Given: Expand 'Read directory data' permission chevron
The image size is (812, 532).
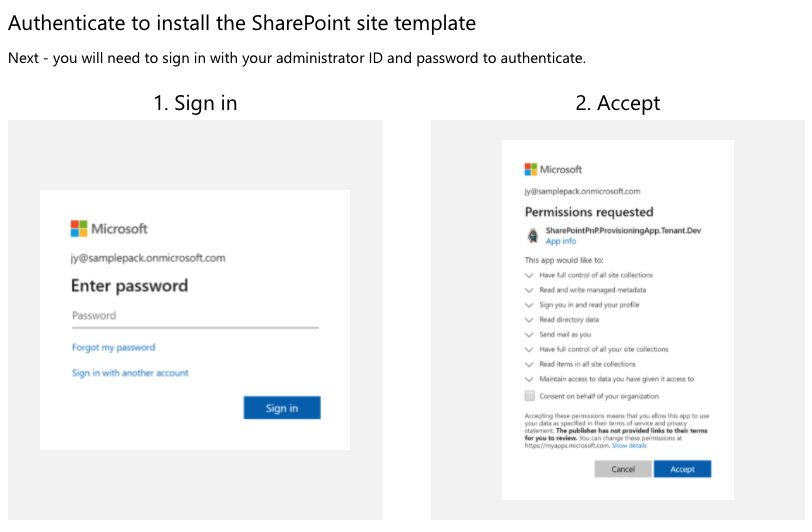Looking at the screenshot, I should click(529, 320).
